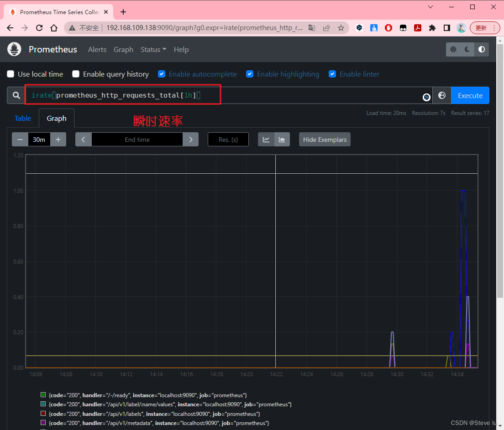Focus the irate expression input field
The image size is (504, 430).
pos(228,95)
